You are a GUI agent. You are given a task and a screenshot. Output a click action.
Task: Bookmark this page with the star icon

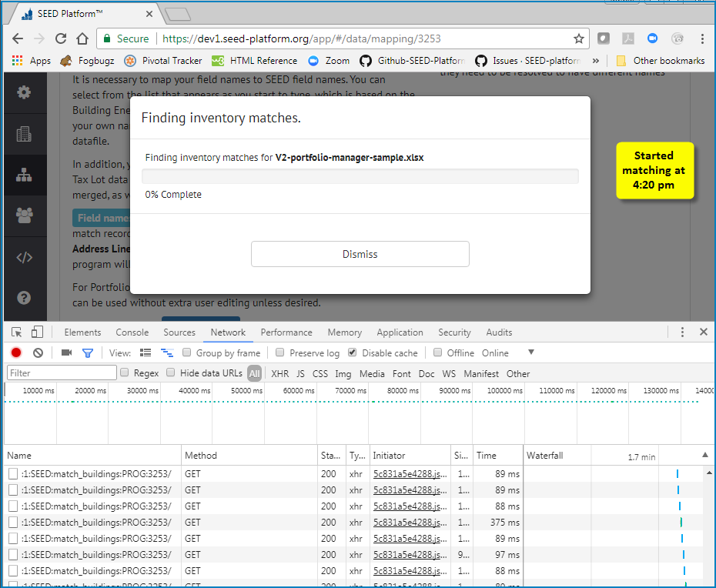pyautogui.click(x=578, y=38)
